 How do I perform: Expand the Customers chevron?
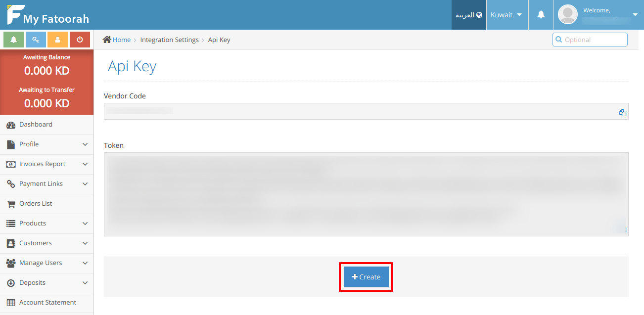pos(85,243)
